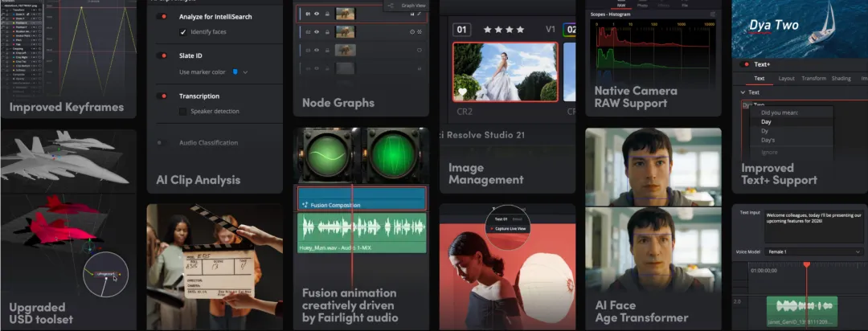The width and height of the screenshot is (868, 331).
Task: Enable the Speaker detection checkbox
Action: (x=183, y=111)
